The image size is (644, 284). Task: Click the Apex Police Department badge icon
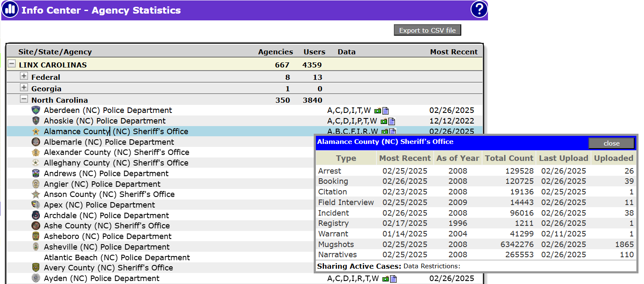coord(36,205)
